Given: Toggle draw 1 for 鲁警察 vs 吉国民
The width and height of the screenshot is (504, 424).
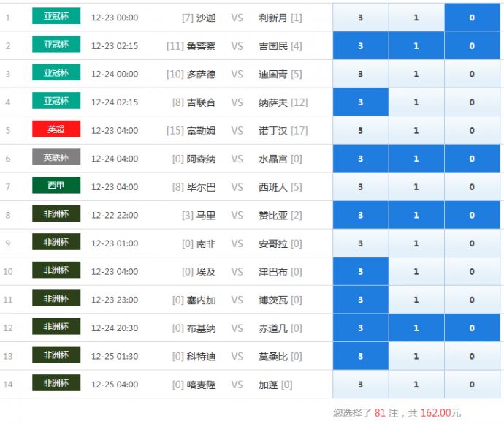Looking at the screenshot, I should [x=416, y=46].
